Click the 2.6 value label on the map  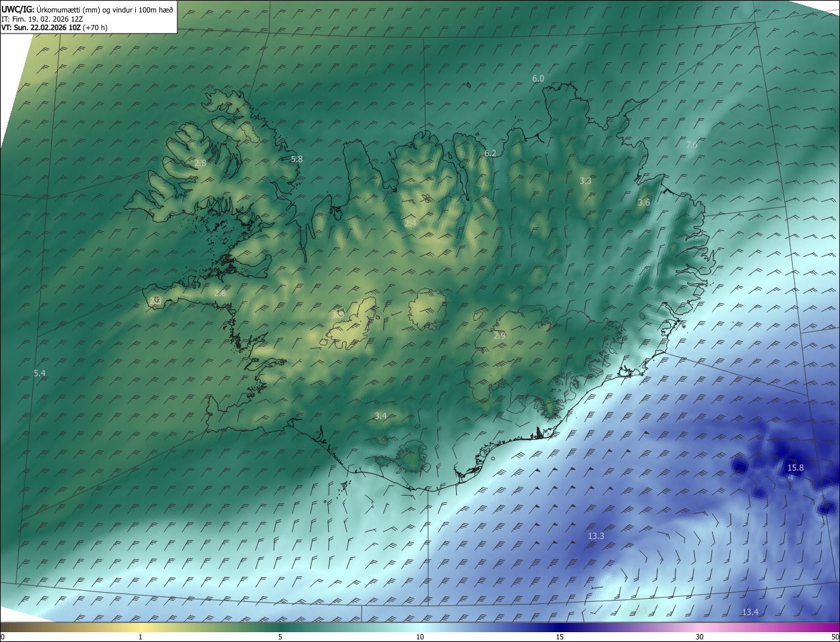(x=220, y=293)
